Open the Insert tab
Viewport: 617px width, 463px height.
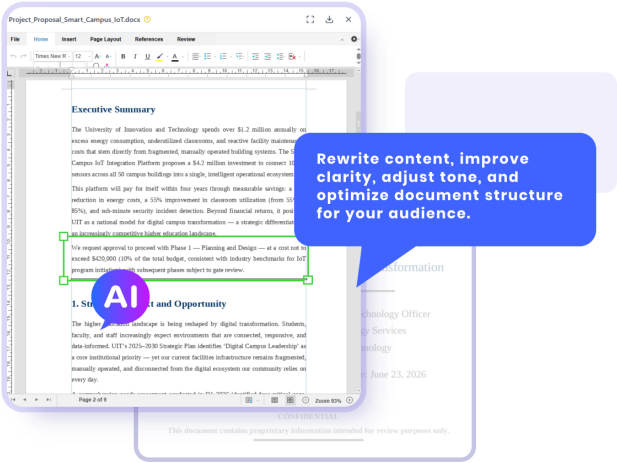tap(69, 39)
